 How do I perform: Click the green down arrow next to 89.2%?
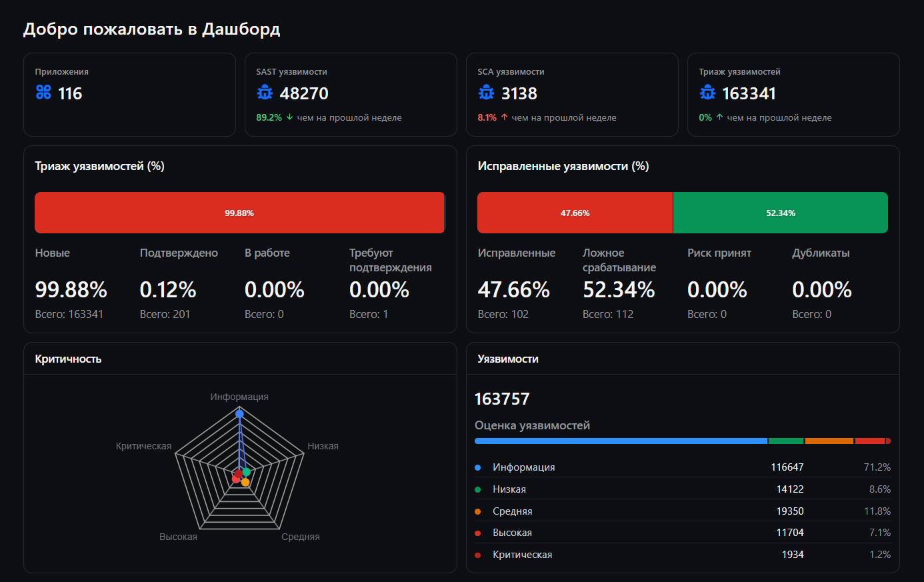coord(289,117)
